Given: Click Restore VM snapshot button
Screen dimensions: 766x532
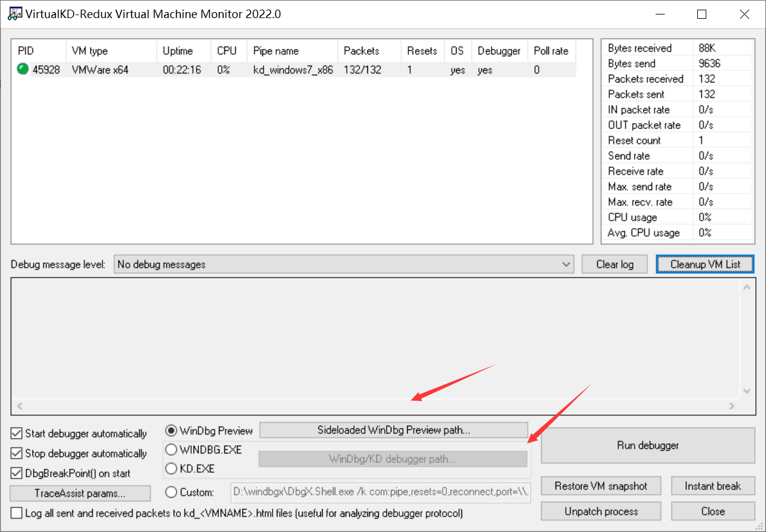Looking at the screenshot, I should [601, 486].
